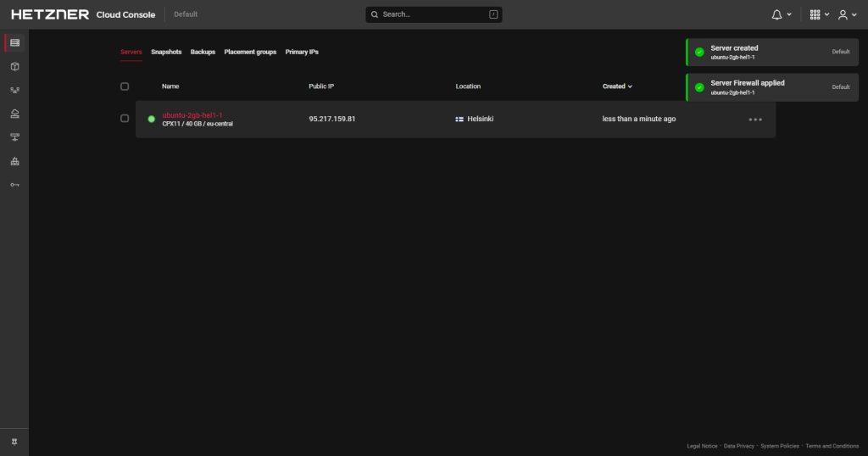Viewport: 868px width, 456px height.
Task: Open Load Balancers icon in sidebar
Action: tap(14, 137)
